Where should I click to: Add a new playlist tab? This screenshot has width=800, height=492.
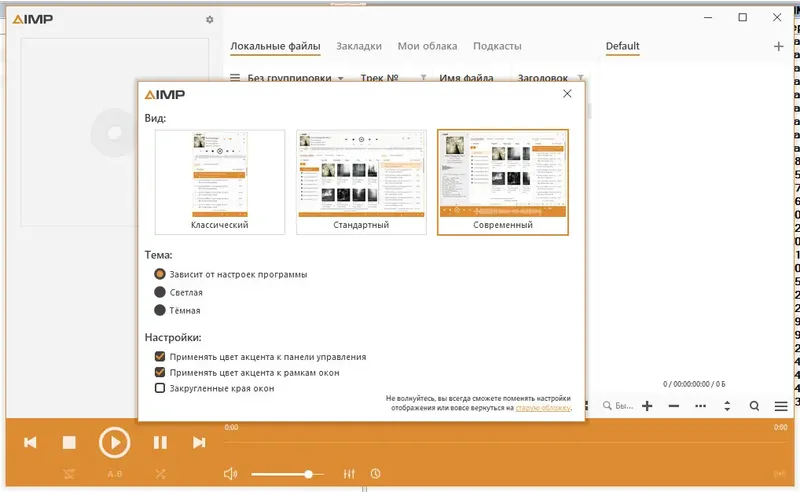(x=778, y=46)
